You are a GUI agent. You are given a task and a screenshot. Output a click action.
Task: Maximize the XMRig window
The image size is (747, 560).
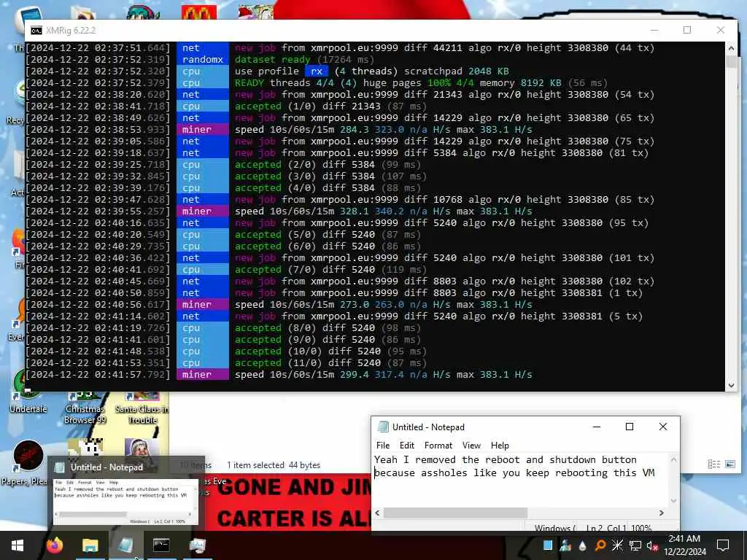tap(687, 30)
